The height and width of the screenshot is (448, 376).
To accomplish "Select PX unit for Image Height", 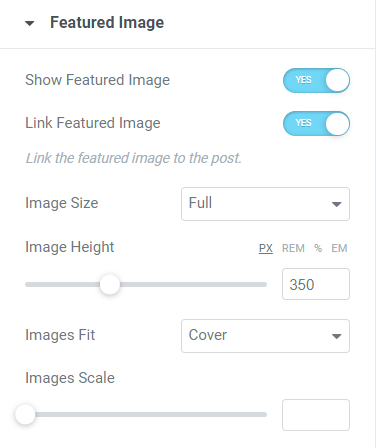I will (266, 248).
